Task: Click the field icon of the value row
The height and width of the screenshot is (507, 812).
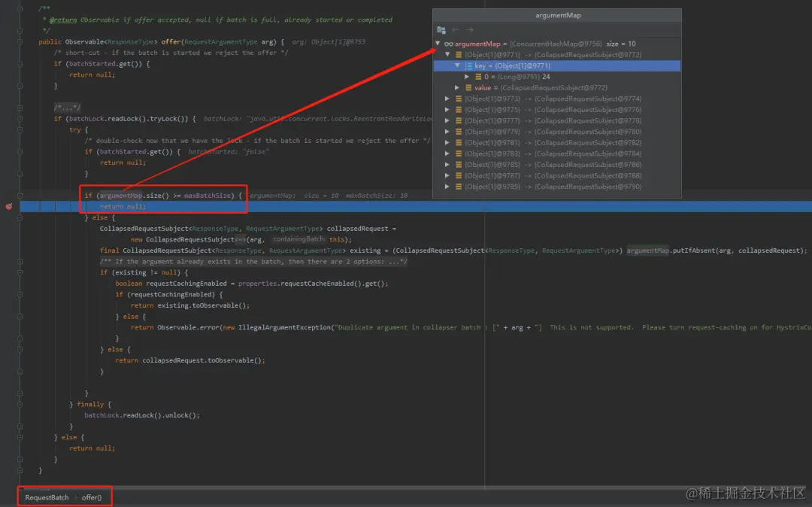Action: (x=468, y=88)
